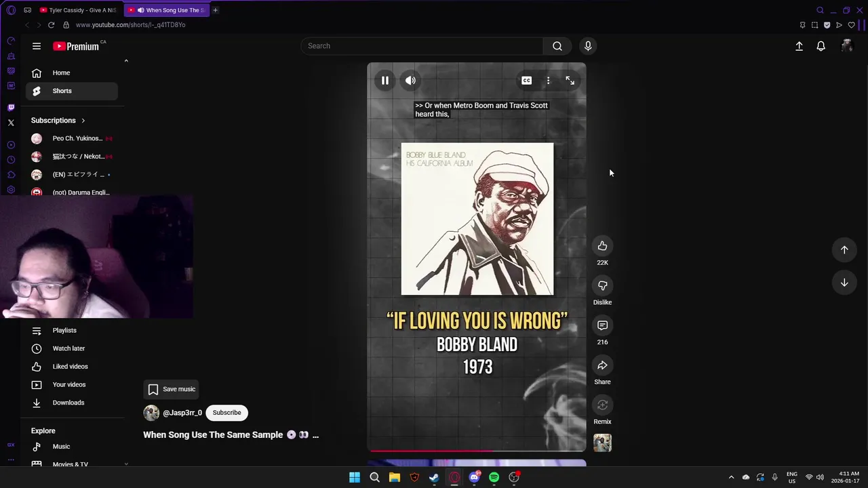Open Opera tab search icon

coord(820,10)
